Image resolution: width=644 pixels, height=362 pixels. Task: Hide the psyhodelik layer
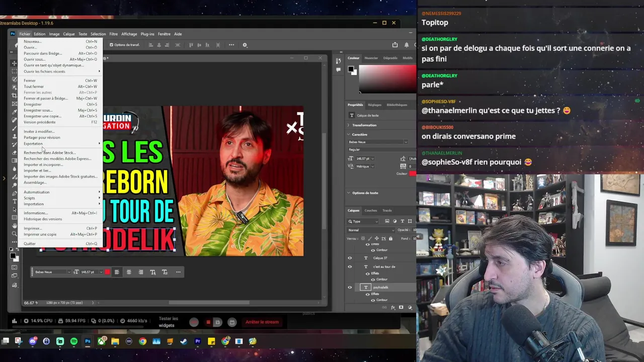tap(350, 287)
